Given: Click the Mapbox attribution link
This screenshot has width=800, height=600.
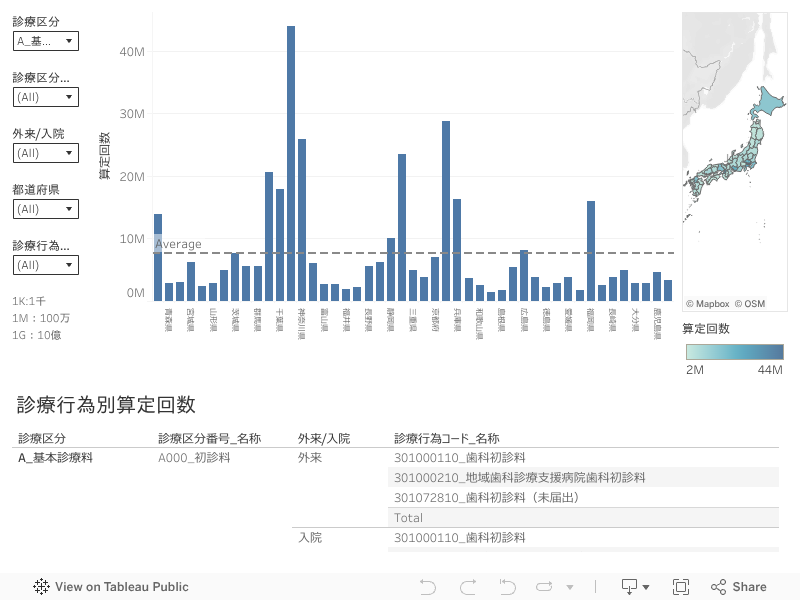Looking at the screenshot, I should [x=707, y=303].
